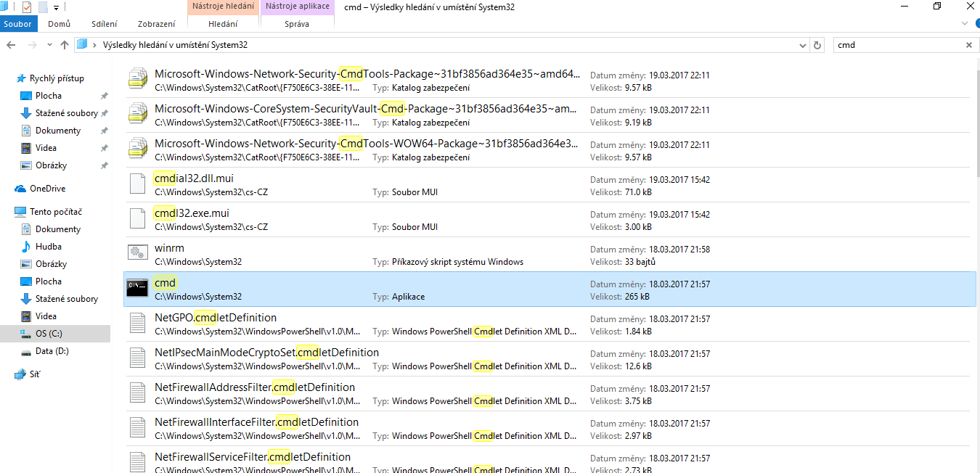Click the Nástroje aplikace context tab header
980x473 pixels.
point(297,7)
